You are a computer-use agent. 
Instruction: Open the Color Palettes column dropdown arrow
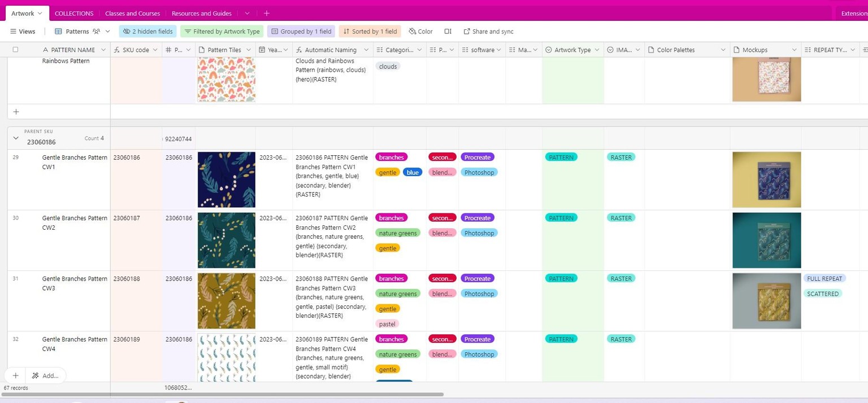point(723,50)
